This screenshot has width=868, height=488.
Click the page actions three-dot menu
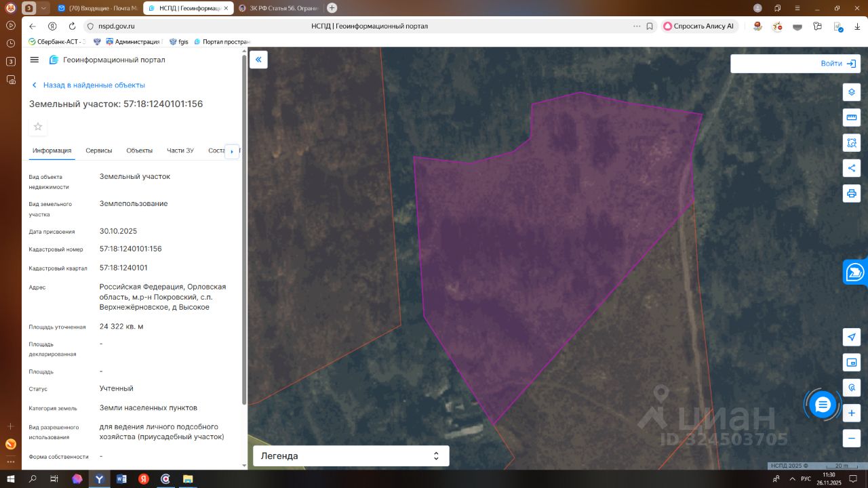[636, 26]
